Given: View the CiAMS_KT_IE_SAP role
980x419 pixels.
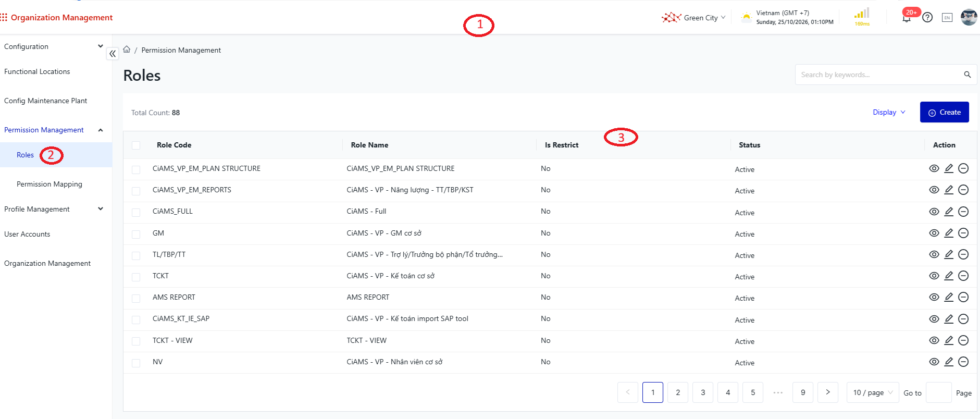Looking at the screenshot, I should [x=934, y=319].
